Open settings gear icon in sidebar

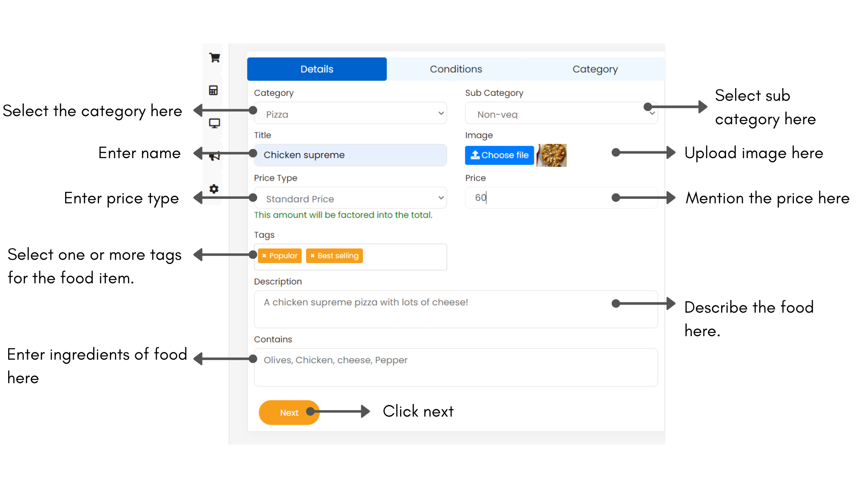click(x=214, y=189)
